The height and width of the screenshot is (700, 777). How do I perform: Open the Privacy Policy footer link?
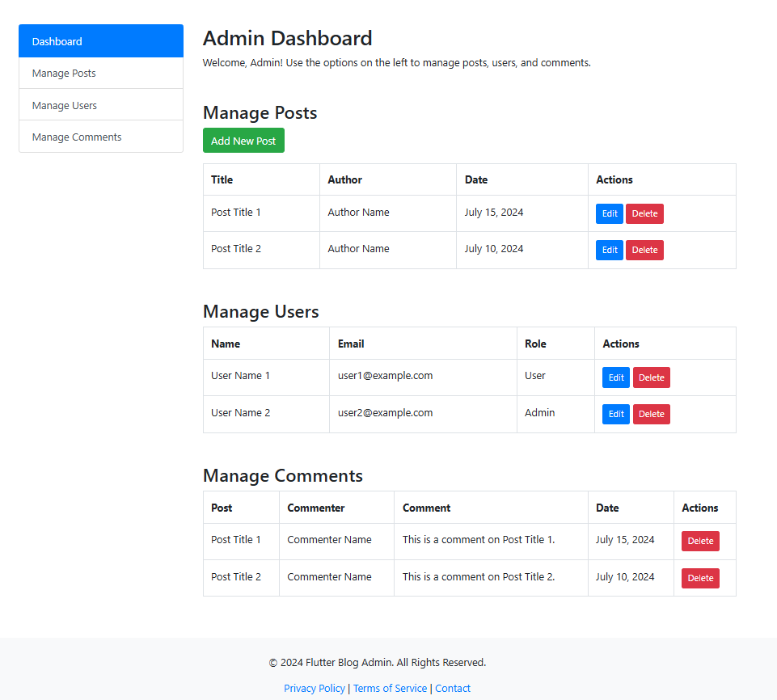click(315, 688)
